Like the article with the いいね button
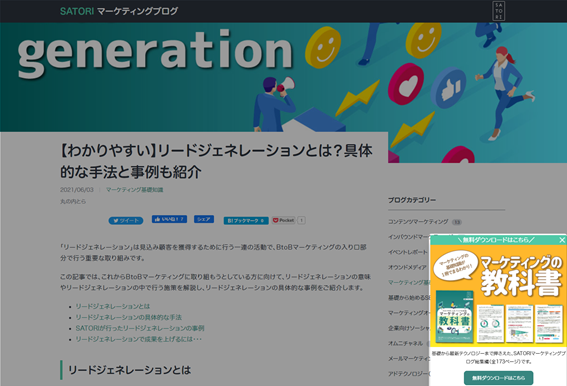This screenshot has width=567, height=386. coord(169,219)
